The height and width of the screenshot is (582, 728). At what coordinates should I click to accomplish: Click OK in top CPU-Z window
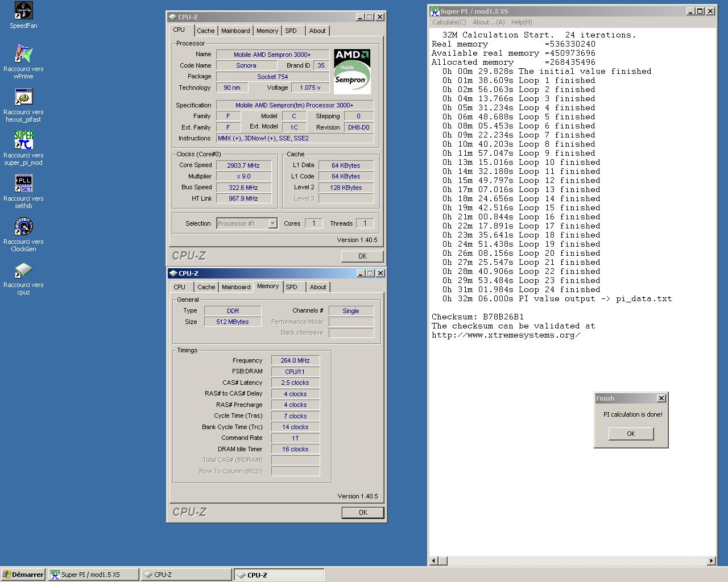[x=362, y=256]
